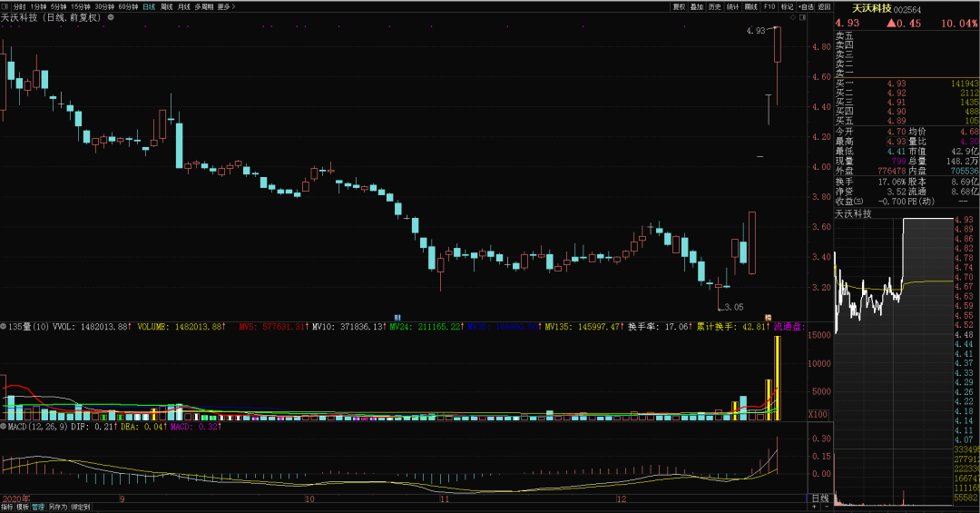Click the volume indicator settings circle icon
The height and width of the screenshot is (513, 980).
tap(3, 327)
